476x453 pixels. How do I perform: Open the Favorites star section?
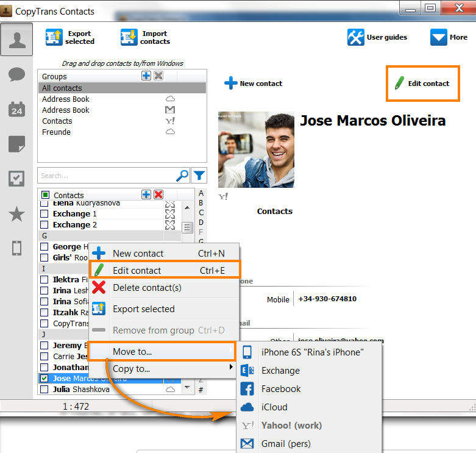click(16, 214)
